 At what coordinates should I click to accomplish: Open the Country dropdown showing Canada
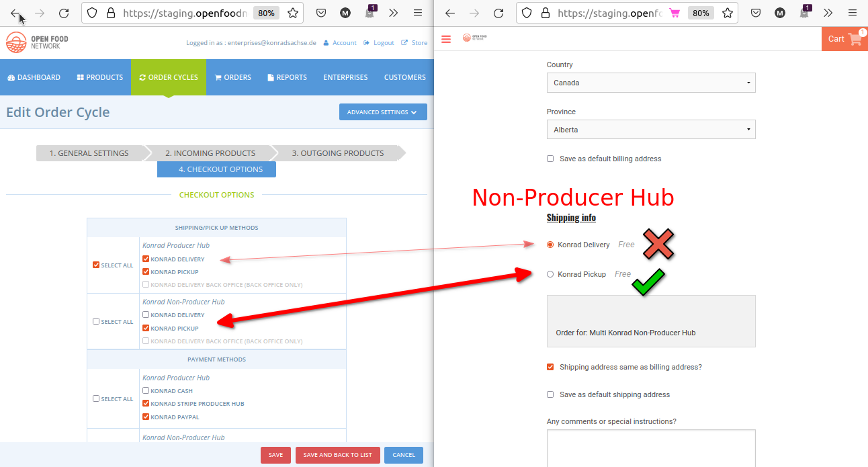(651, 83)
